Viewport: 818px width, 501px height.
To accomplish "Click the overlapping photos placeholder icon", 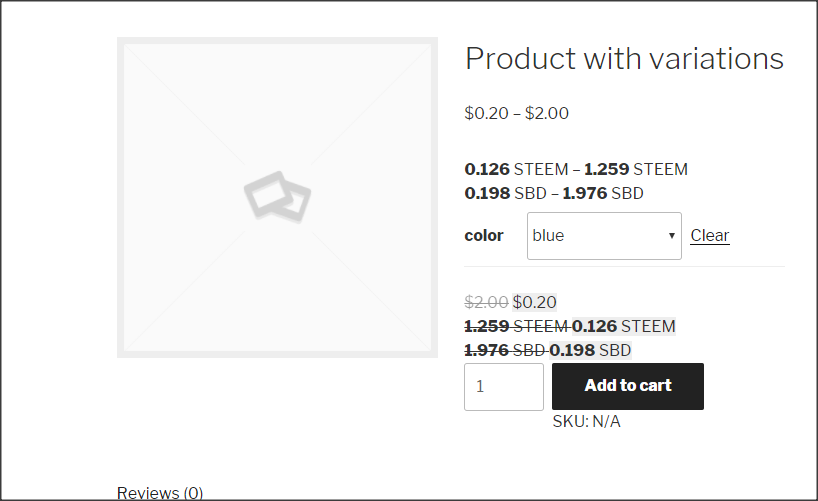I will click(277, 196).
